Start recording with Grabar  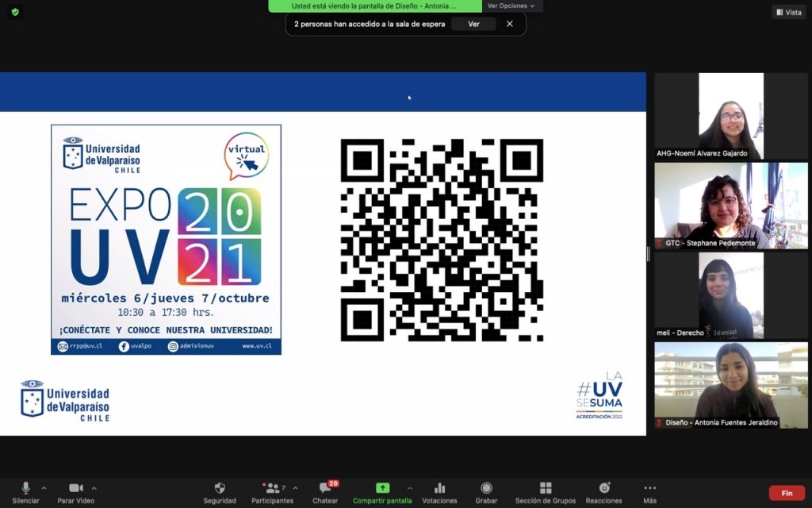pos(486,493)
